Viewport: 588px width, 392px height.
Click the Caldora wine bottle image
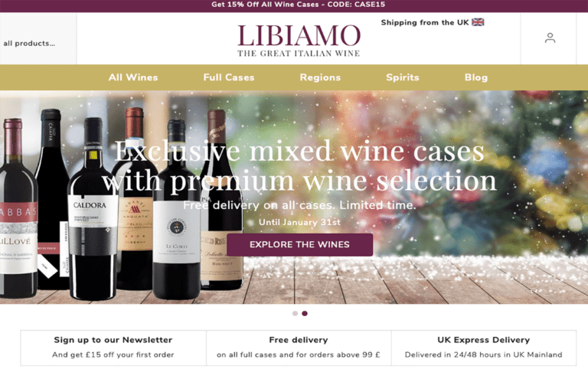(x=93, y=210)
